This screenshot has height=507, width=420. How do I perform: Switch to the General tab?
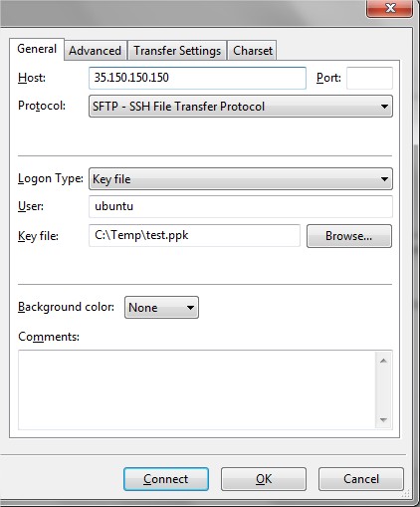37,49
